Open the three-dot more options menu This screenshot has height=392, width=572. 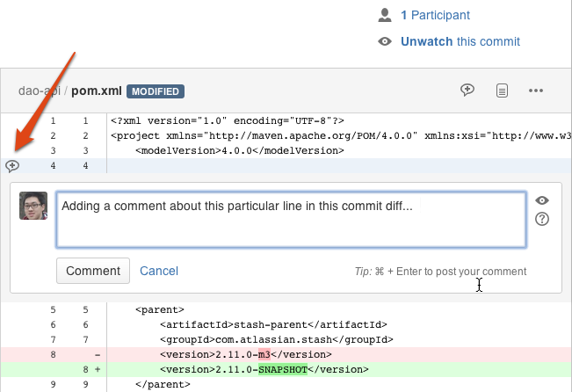[536, 91]
